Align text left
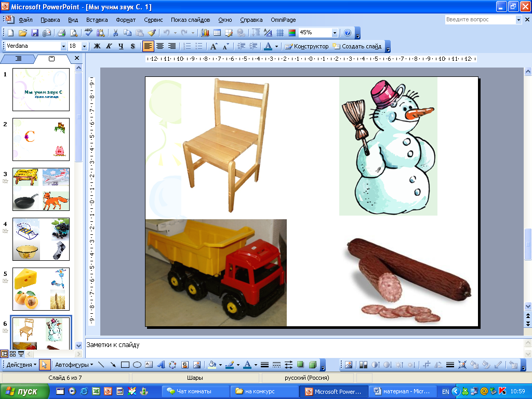The height and width of the screenshot is (399, 532). point(148,46)
